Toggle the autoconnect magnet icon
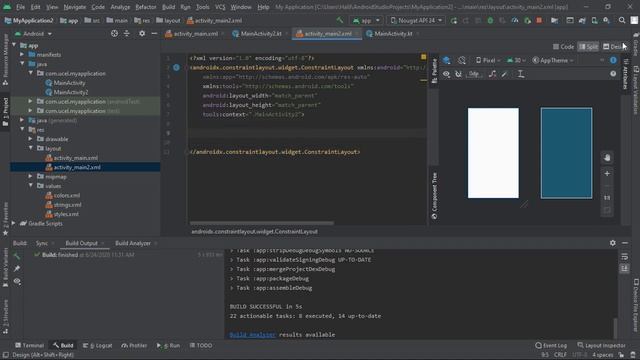640x360 pixels. pos(458,74)
